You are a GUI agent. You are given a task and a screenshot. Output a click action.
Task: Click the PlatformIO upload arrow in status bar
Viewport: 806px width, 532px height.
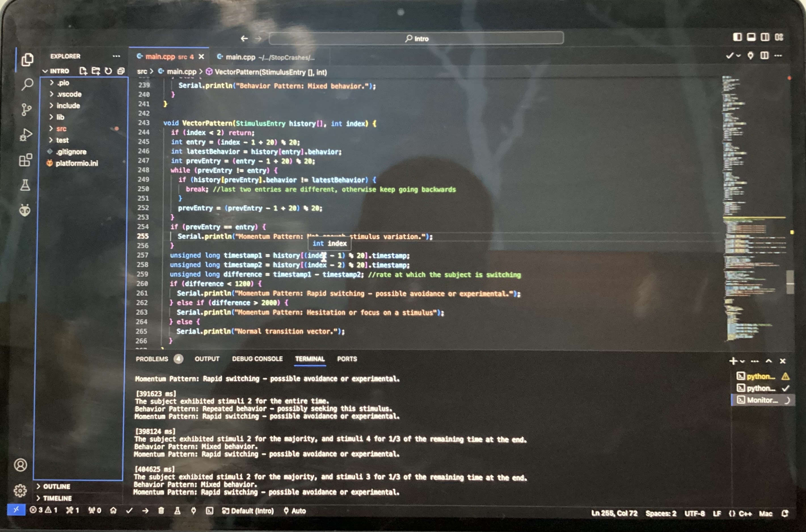[x=145, y=511]
